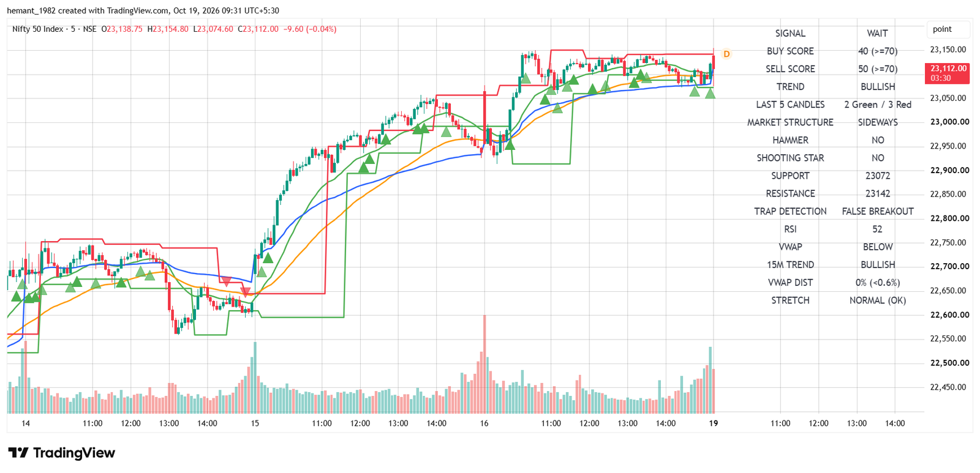The width and height of the screenshot is (980, 473).
Task: Click the date label 15 on time axis
Action: 255,423
